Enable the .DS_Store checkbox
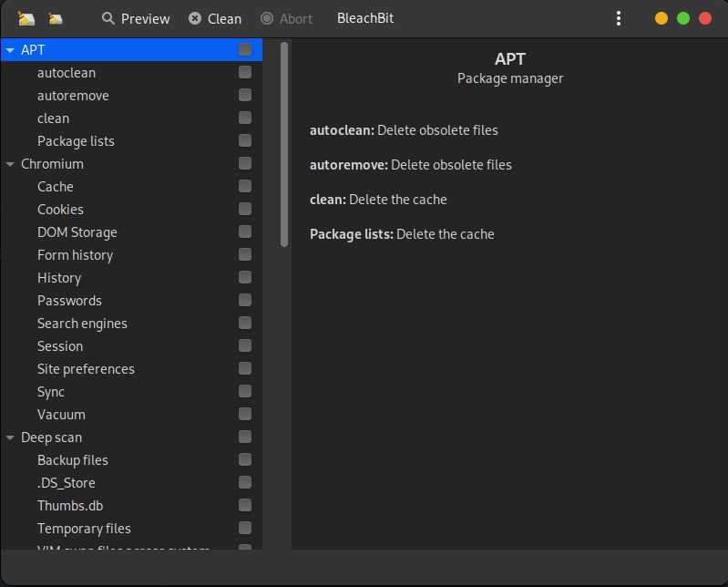 245,482
